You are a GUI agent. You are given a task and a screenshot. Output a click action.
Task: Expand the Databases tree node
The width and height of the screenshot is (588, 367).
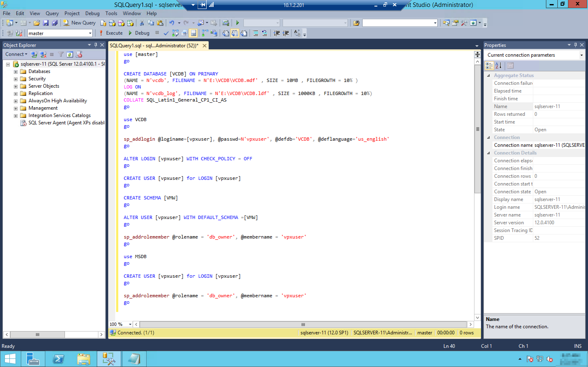16,71
